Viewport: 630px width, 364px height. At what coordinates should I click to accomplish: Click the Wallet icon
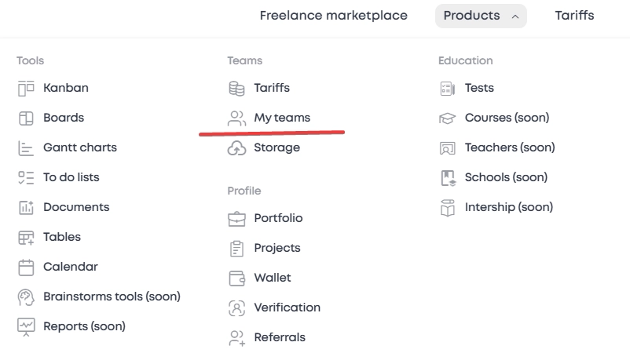(x=236, y=278)
